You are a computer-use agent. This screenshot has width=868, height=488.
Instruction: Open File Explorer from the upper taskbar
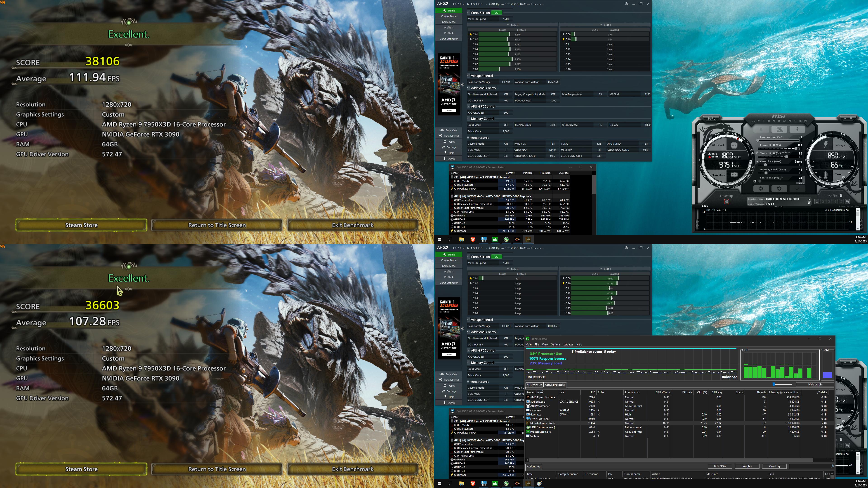click(x=462, y=239)
